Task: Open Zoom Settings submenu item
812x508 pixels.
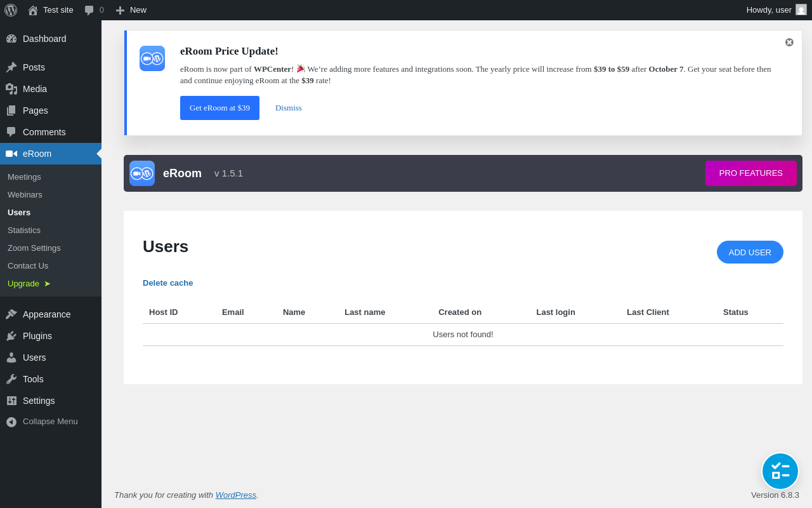Action: [34, 248]
